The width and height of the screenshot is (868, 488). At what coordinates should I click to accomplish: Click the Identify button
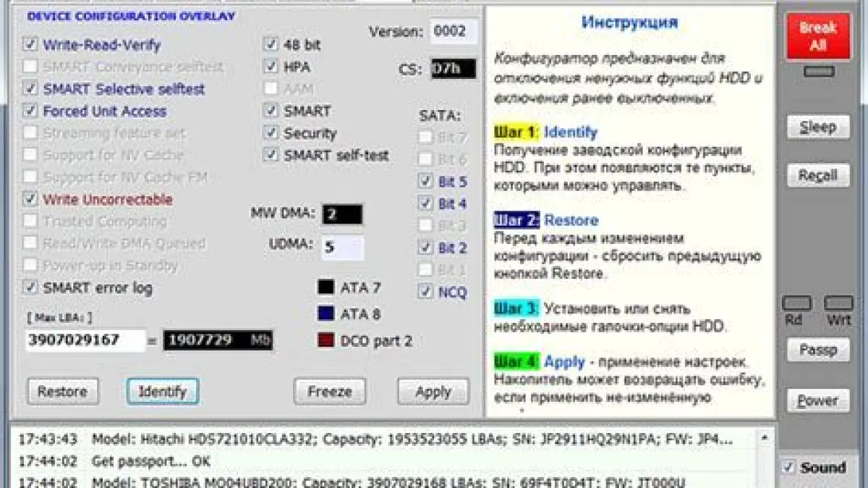[x=163, y=392]
